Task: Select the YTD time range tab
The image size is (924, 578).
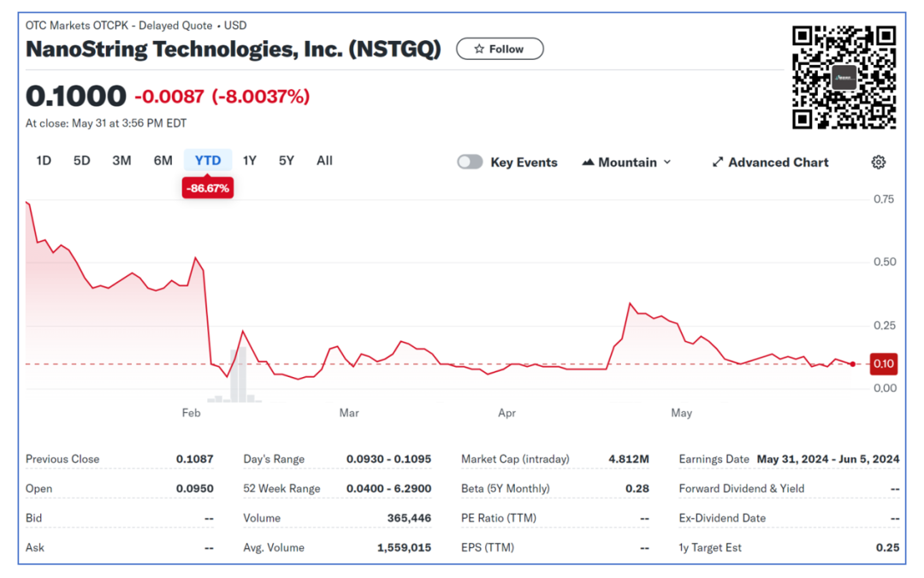Action: click(208, 160)
